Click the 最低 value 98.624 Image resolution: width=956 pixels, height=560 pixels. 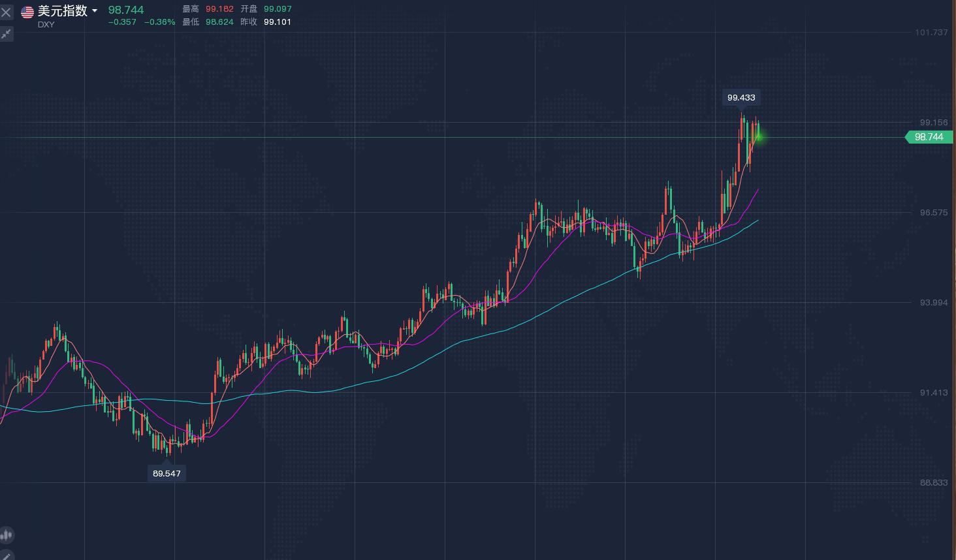(x=219, y=22)
